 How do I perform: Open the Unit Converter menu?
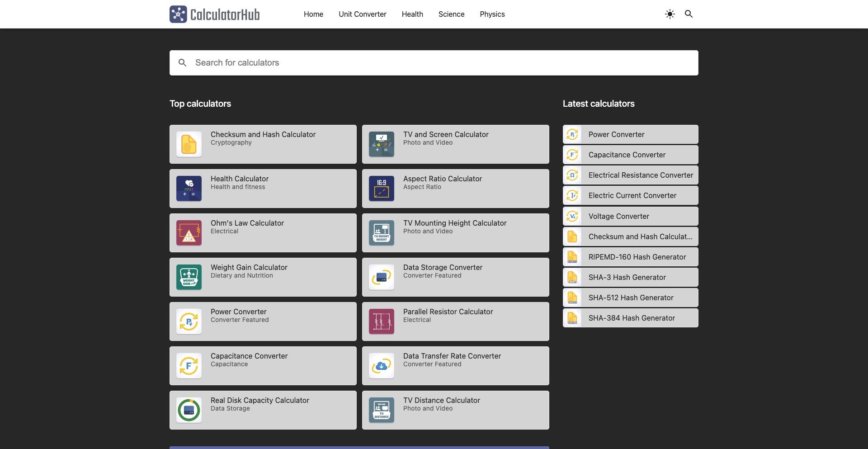362,14
